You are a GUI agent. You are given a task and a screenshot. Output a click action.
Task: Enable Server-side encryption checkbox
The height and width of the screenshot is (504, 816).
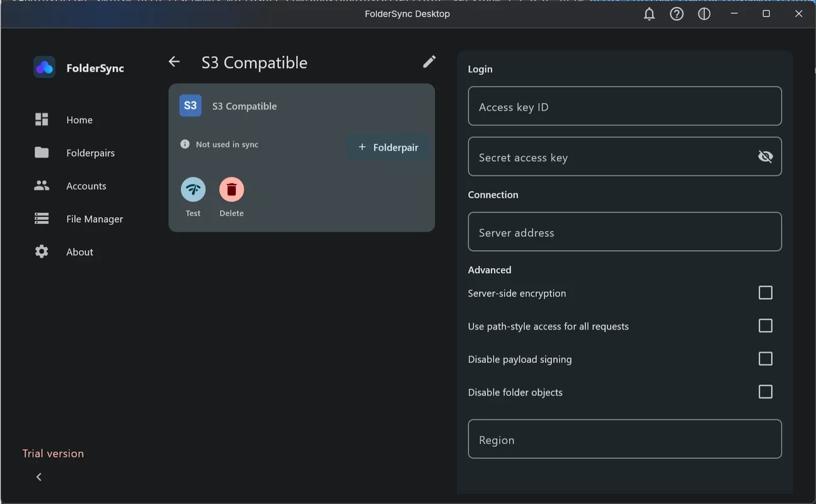coord(766,293)
